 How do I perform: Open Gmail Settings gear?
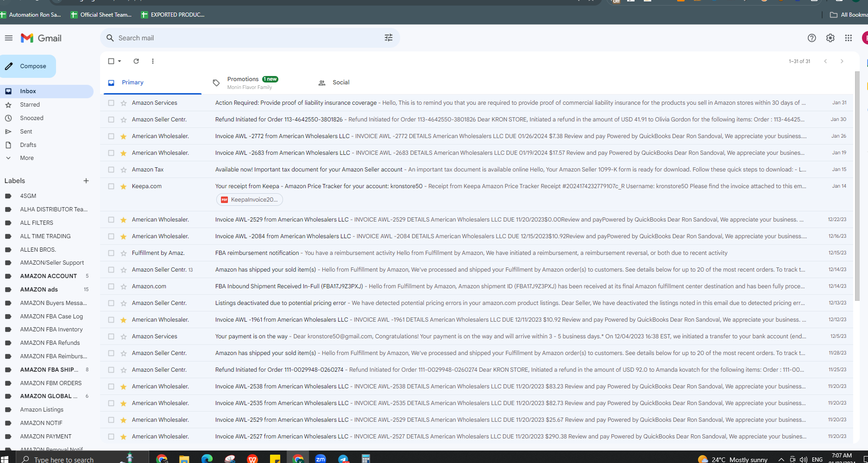830,38
